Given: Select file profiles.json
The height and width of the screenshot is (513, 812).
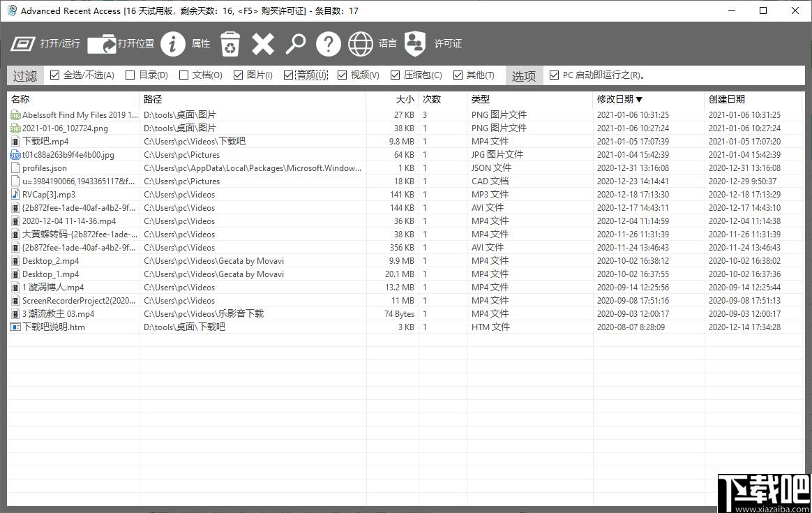Looking at the screenshot, I should [45, 168].
